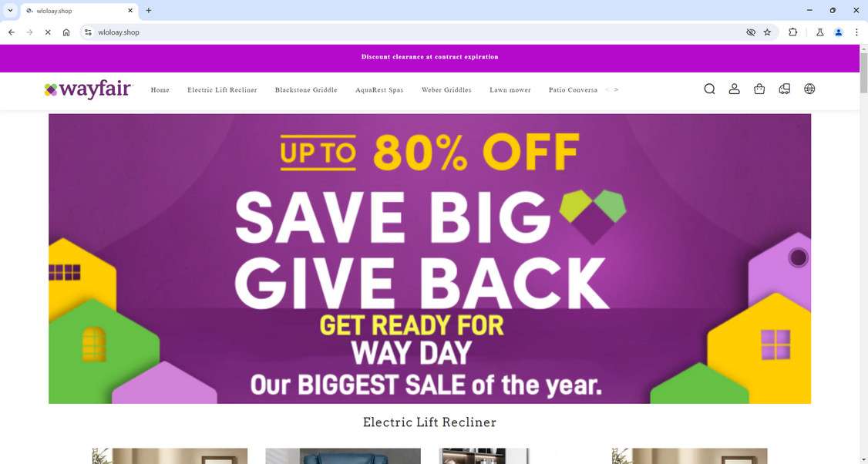Open the browser extensions puzzle icon

tap(792, 32)
